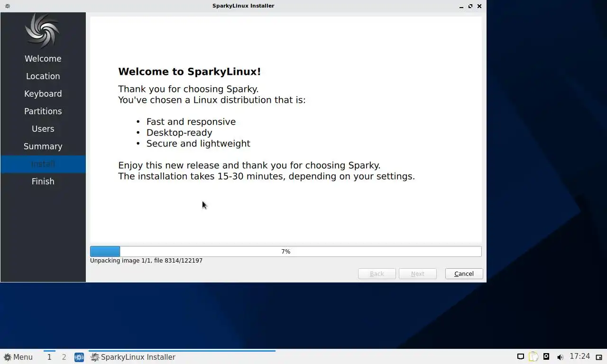
Task: Click the 'Unpacking image 1/1' status text
Action: (146, 261)
